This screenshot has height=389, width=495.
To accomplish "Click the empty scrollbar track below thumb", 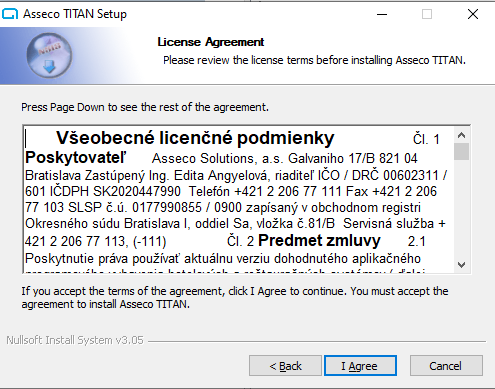I will (x=462, y=208).
